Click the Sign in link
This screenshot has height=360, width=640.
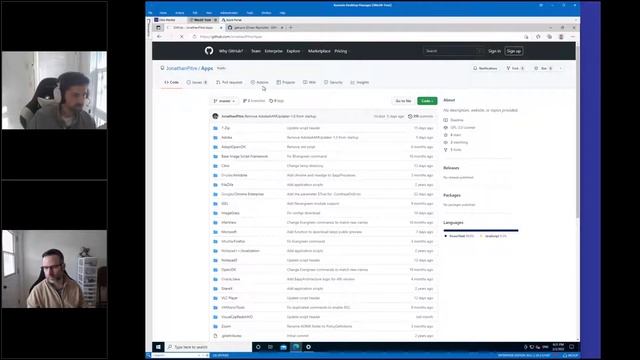(x=494, y=51)
